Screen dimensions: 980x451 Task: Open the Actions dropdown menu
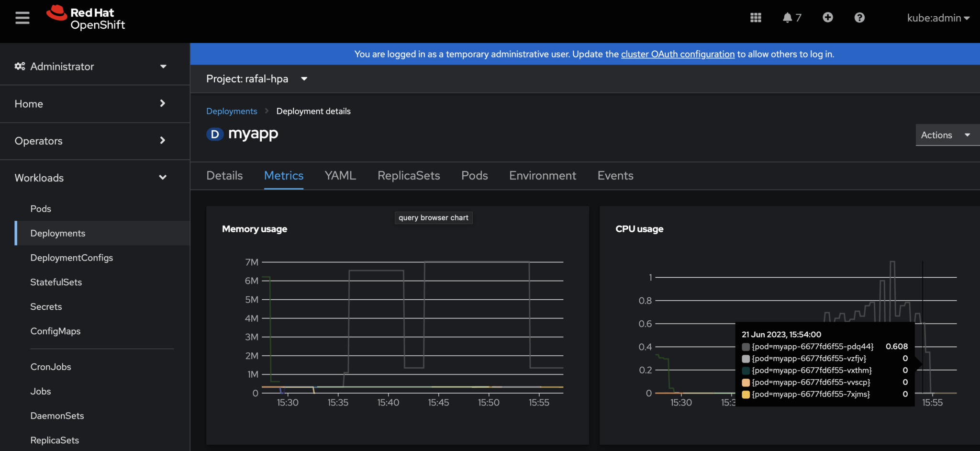coord(947,135)
